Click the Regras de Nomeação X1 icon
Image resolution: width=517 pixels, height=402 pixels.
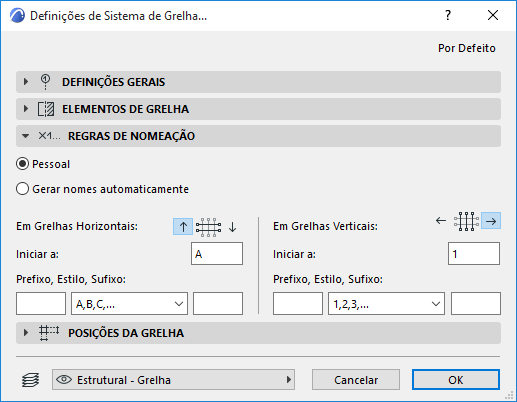tap(49, 136)
